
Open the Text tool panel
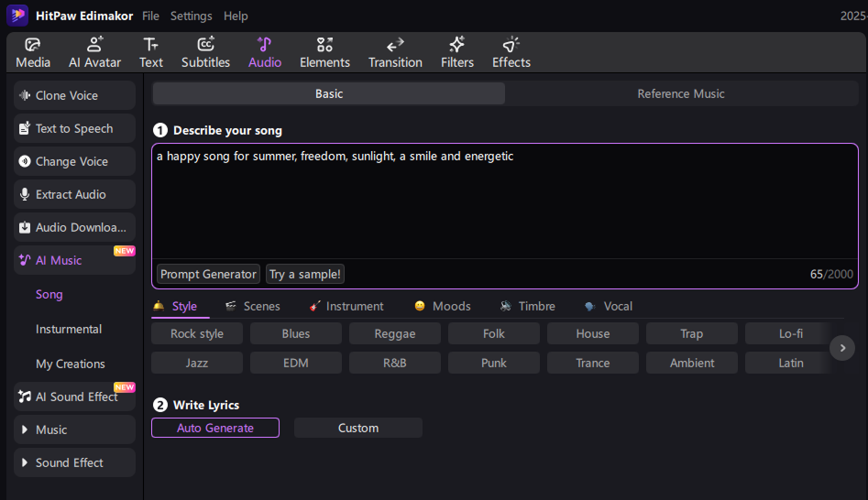[150, 52]
